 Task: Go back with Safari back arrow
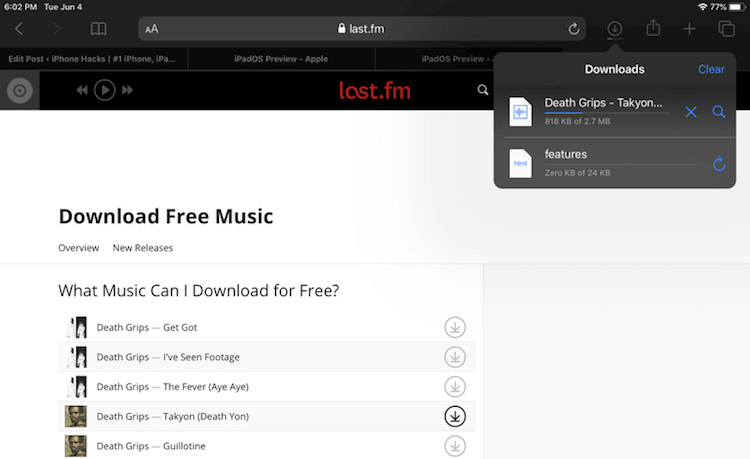coord(19,29)
